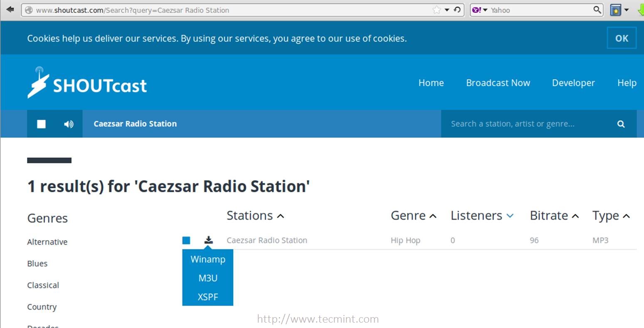Open Caezsar Radio Station in the results list
Viewport: 644px width, 328px height.
pyautogui.click(x=267, y=240)
